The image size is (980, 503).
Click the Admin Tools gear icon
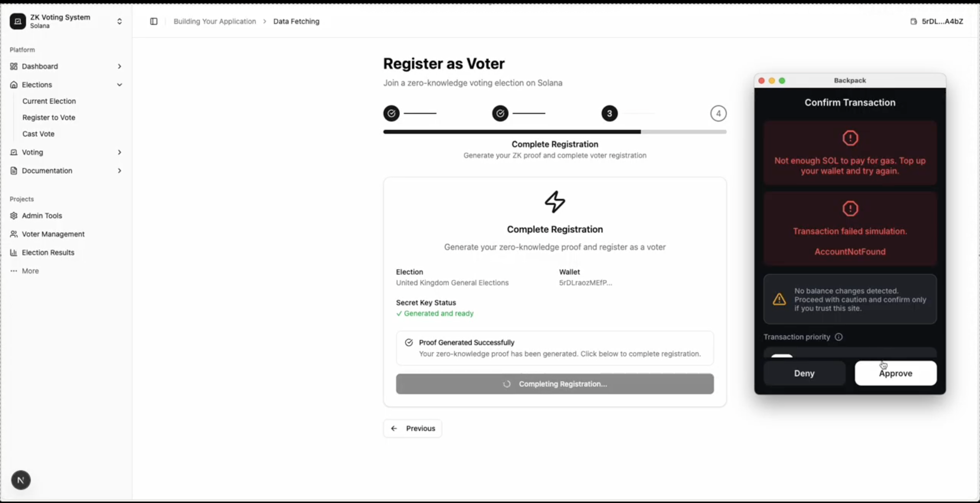click(14, 216)
